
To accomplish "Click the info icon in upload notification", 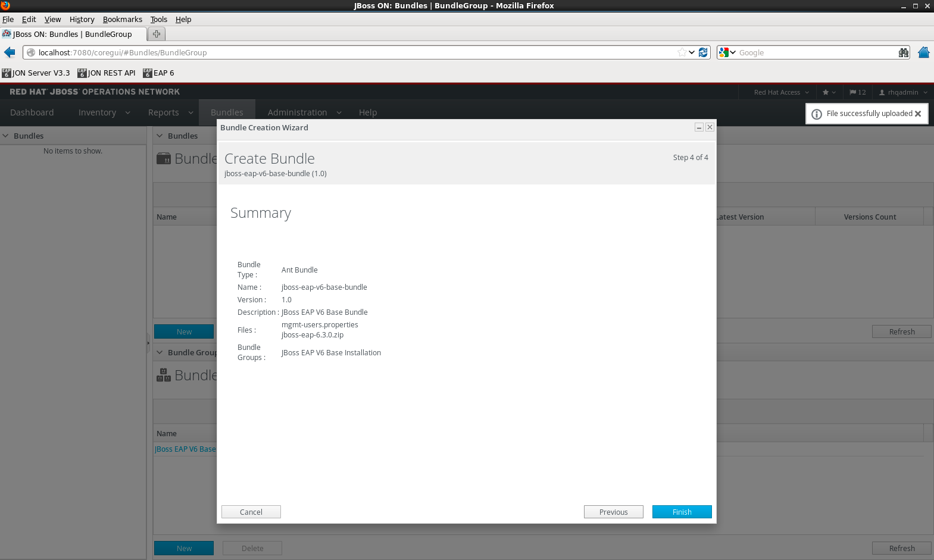I will (817, 114).
